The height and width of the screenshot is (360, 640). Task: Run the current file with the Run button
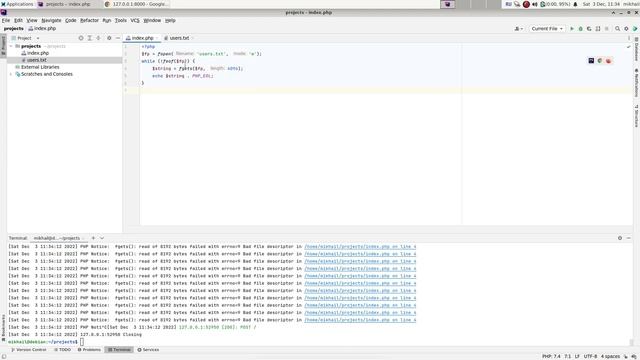[572, 29]
